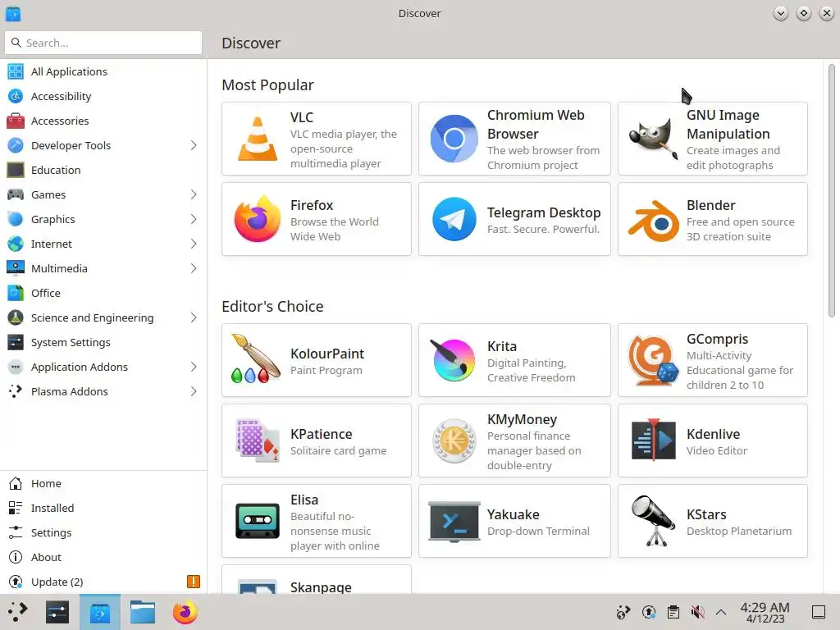Image resolution: width=840 pixels, height=630 pixels.
Task: Click the KPatience playing cards icon
Action: click(257, 441)
